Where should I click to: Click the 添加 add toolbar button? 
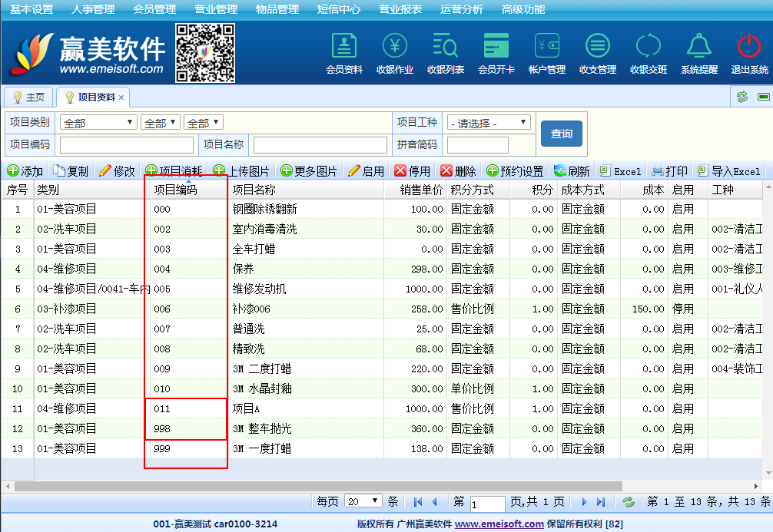25,171
